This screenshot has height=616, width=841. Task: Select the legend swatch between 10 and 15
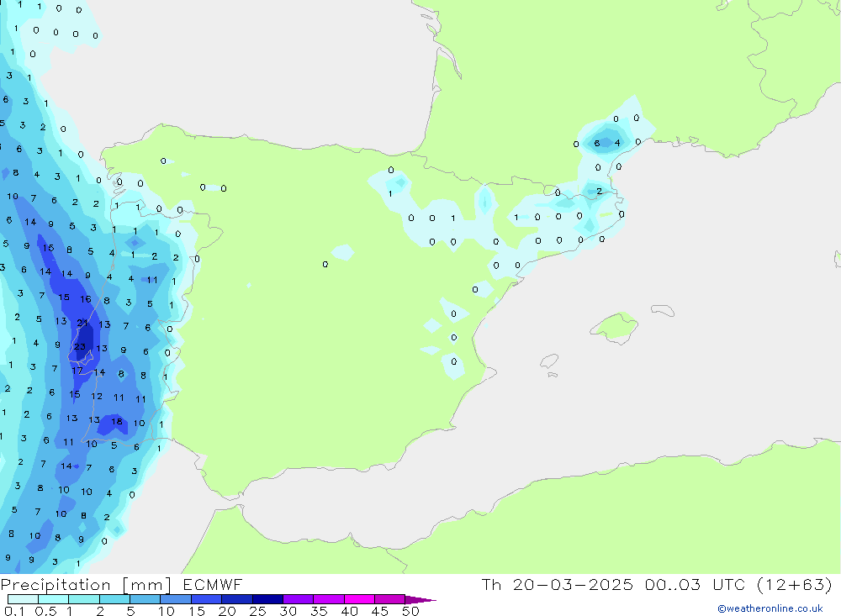(x=176, y=599)
